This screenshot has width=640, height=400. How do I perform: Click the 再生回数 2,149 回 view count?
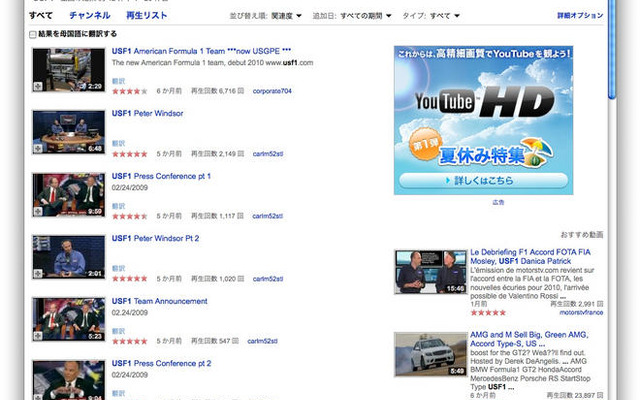pyautogui.click(x=217, y=154)
